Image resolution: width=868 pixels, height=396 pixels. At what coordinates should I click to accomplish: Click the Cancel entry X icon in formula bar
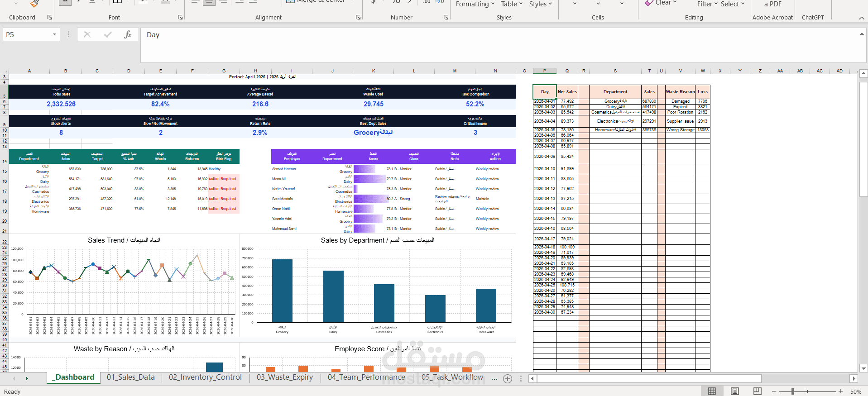(x=87, y=34)
